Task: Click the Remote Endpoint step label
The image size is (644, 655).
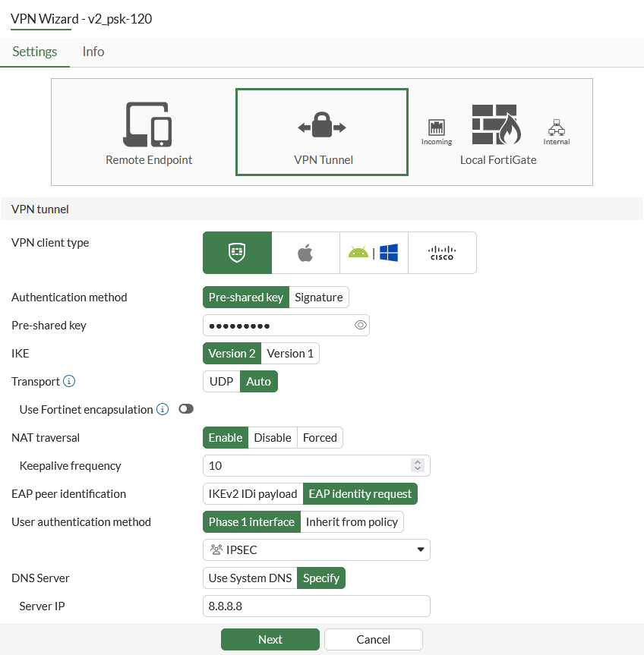Action: [x=149, y=160]
